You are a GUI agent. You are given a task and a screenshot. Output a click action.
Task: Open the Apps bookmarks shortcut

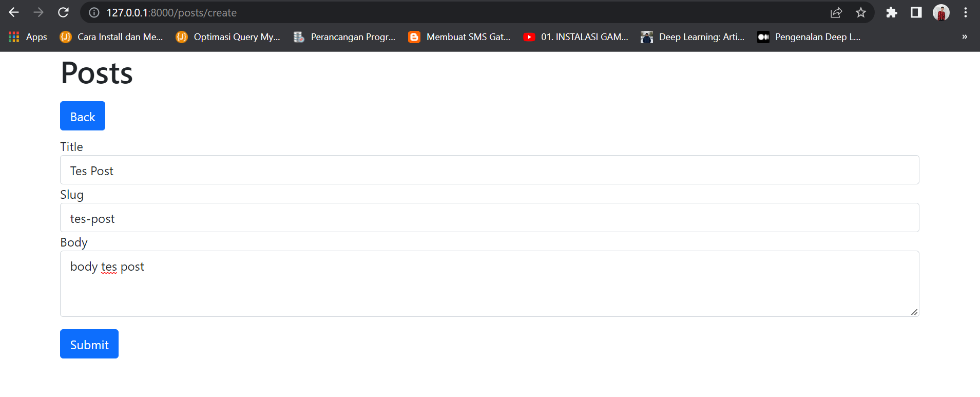[x=28, y=37]
